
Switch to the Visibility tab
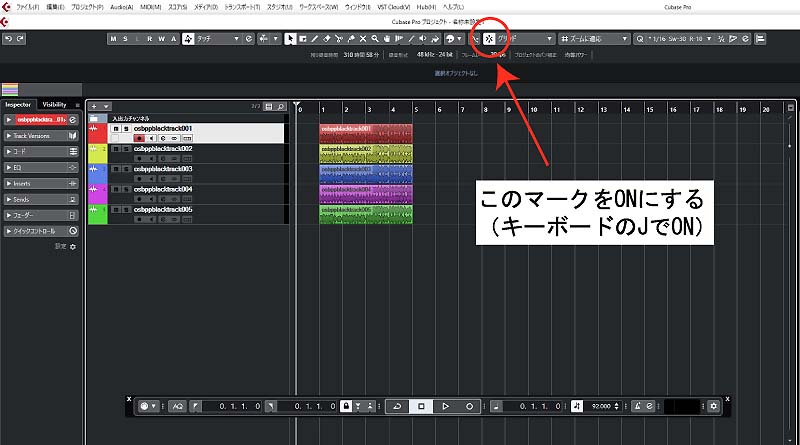click(x=56, y=104)
